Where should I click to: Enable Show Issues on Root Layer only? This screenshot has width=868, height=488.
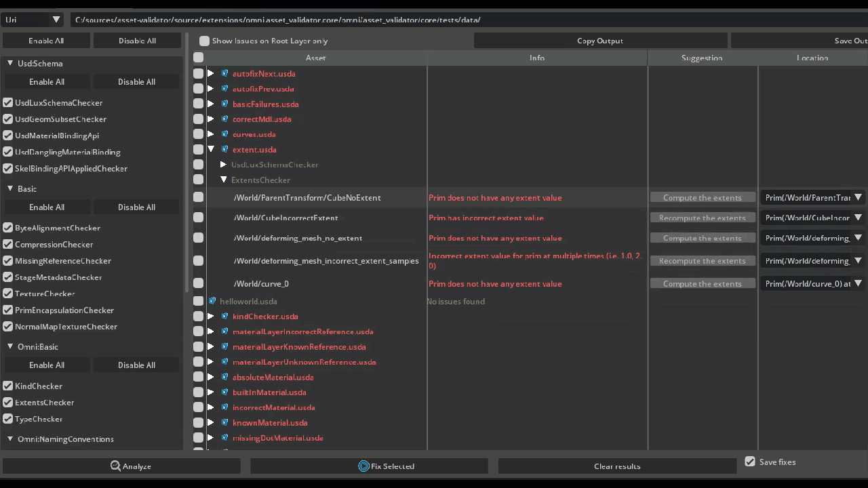click(x=204, y=41)
